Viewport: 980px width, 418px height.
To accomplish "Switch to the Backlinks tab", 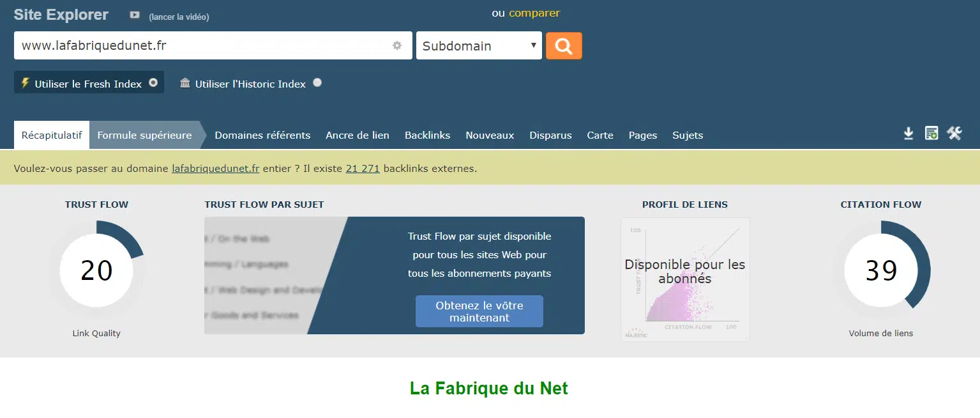I will tap(427, 135).
